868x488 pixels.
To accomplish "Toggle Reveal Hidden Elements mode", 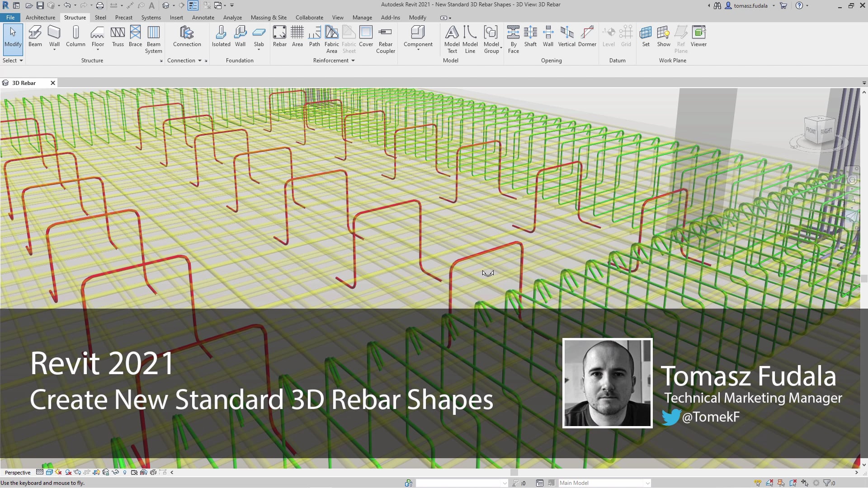I will pyautogui.click(x=125, y=472).
